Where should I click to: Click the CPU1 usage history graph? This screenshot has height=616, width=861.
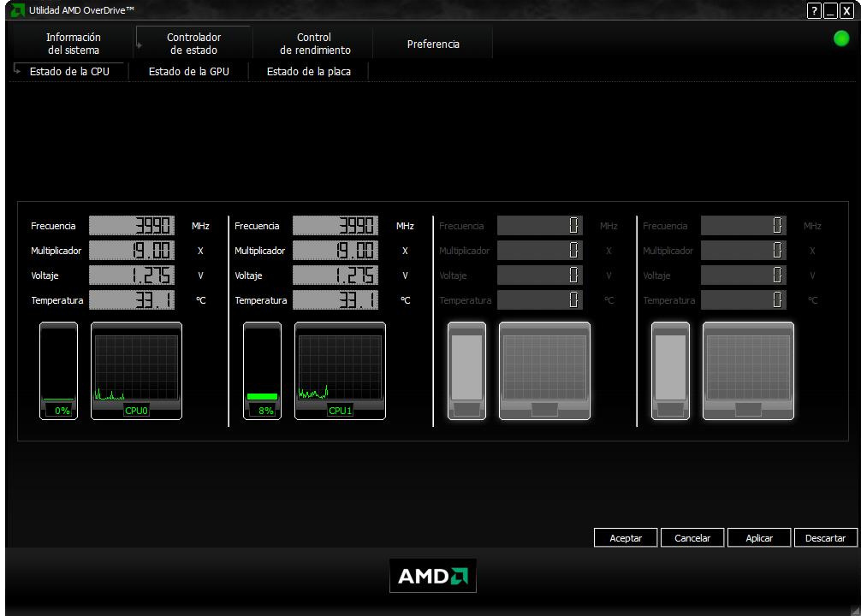point(340,368)
